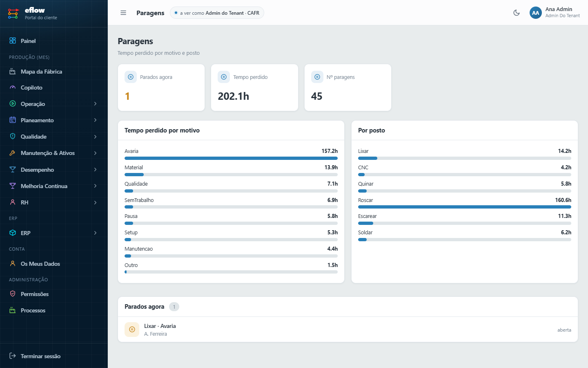Click the AA user avatar
The width and height of the screenshot is (588, 368).
536,13
